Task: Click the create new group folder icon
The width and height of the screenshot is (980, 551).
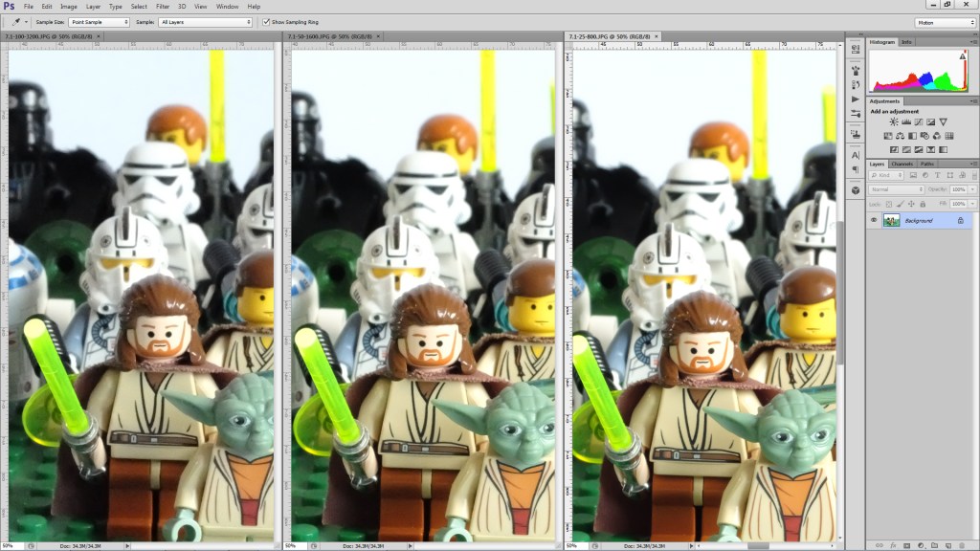Action: 934,544
